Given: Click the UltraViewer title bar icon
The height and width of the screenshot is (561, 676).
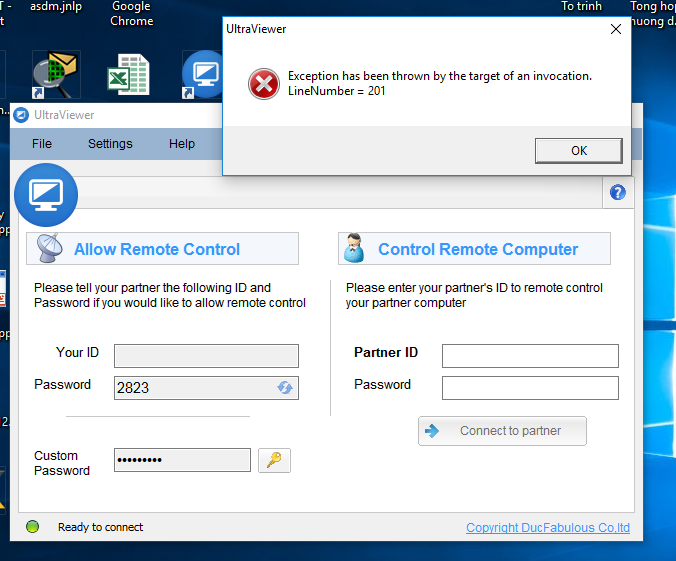Looking at the screenshot, I should [x=21, y=115].
